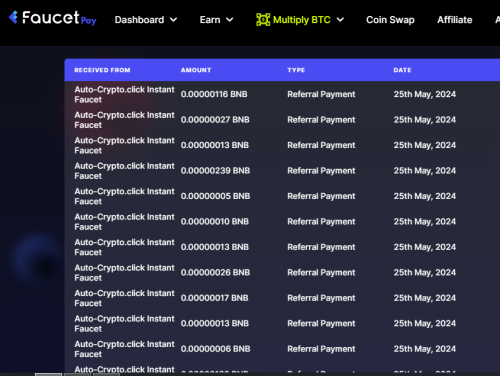Click the RECEIVED FROM column header
This screenshot has width=500, height=376.
(102, 70)
